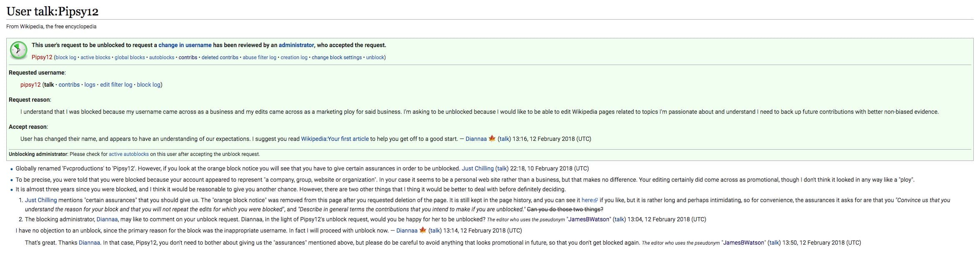Open the 'change in username' link
This screenshot has width=980, height=253.
(185, 45)
